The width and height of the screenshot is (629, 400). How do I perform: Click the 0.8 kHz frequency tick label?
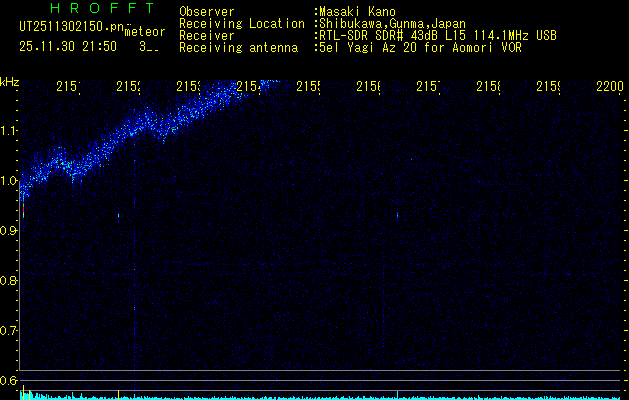click(9, 281)
